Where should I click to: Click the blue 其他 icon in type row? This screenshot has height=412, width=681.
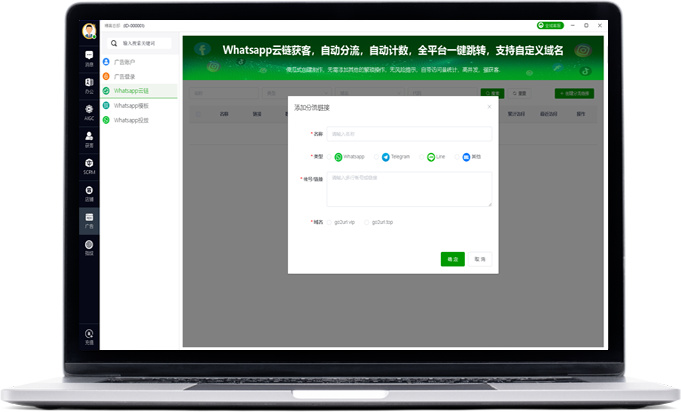click(x=466, y=157)
